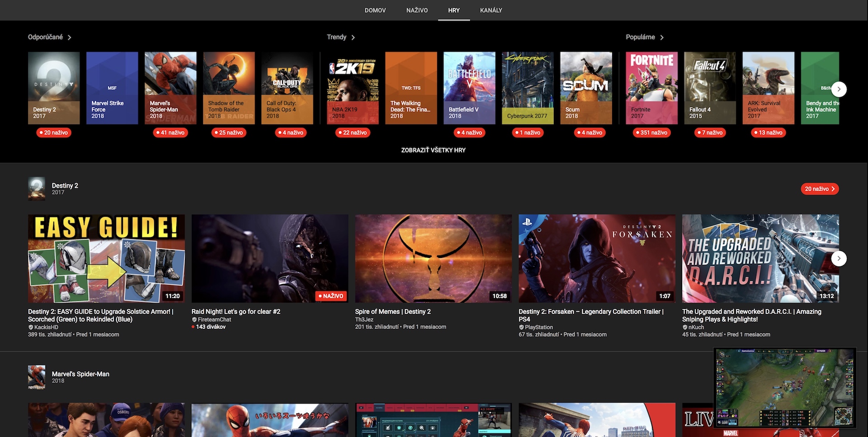
Task: Open Bendy and the Ink Machine card
Action: point(820,88)
